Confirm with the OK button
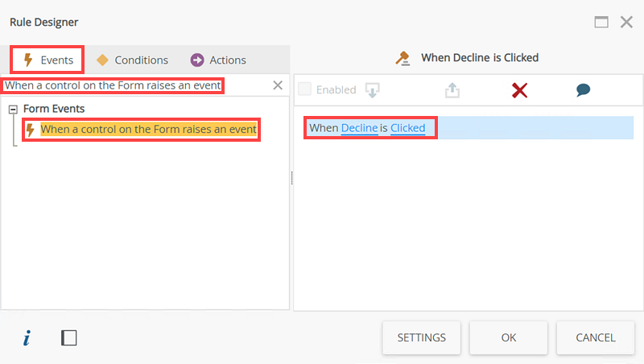Image resolution: width=644 pixels, height=364 pixels. point(508,338)
